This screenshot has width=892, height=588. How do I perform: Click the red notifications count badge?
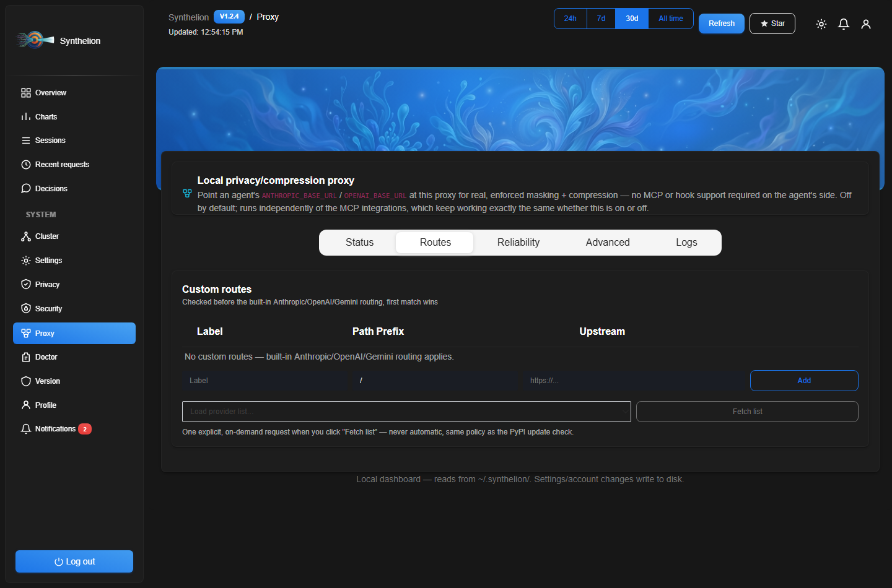[85, 429]
